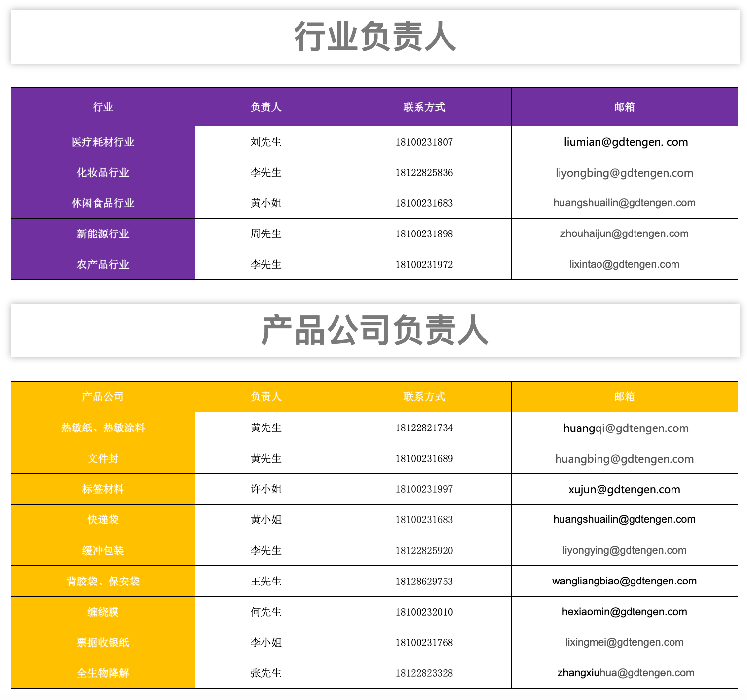The width and height of the screenshot is (747, 700).
Task: Select the purple 行业 column header
Action: [x=103, y=107]
